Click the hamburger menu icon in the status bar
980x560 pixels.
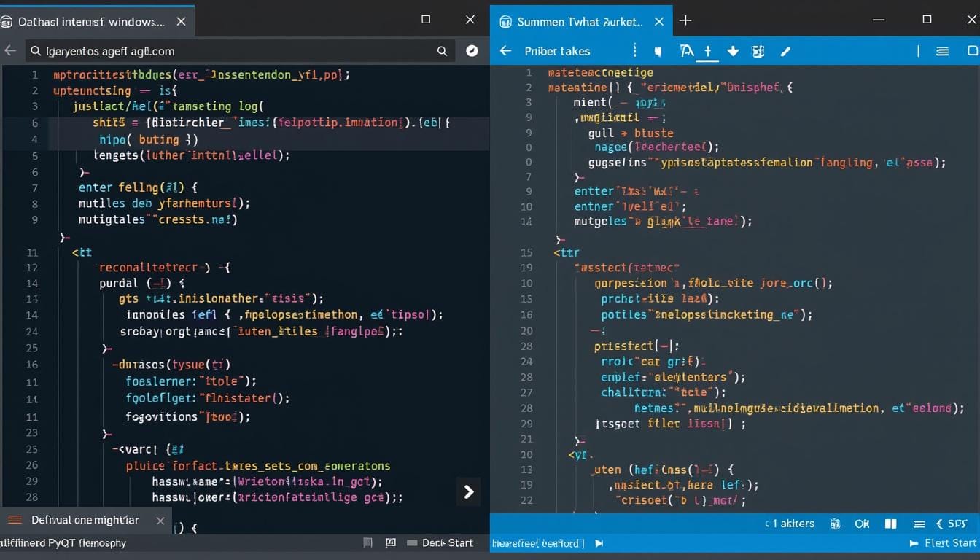[x=918, y=524]
